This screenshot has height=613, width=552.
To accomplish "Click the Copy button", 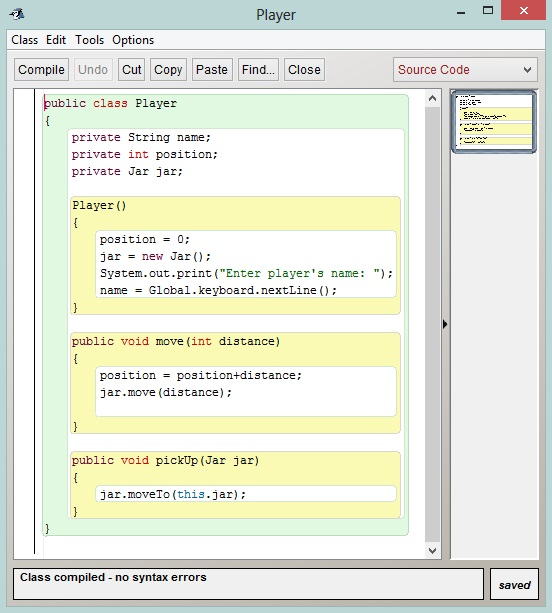I will pos(168,70).
